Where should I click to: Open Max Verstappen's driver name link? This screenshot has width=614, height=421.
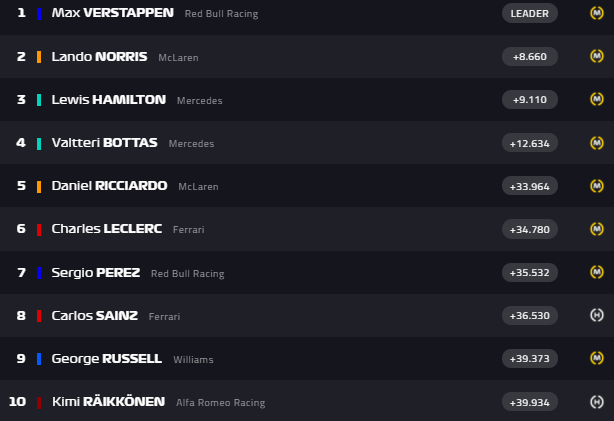point(112,13)
